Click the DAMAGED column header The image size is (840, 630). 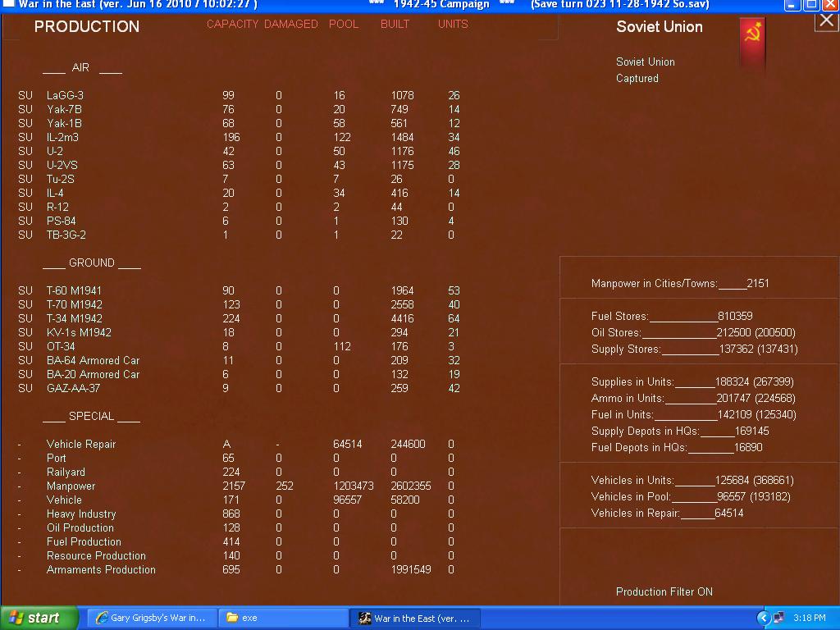(x=291, y=24)
